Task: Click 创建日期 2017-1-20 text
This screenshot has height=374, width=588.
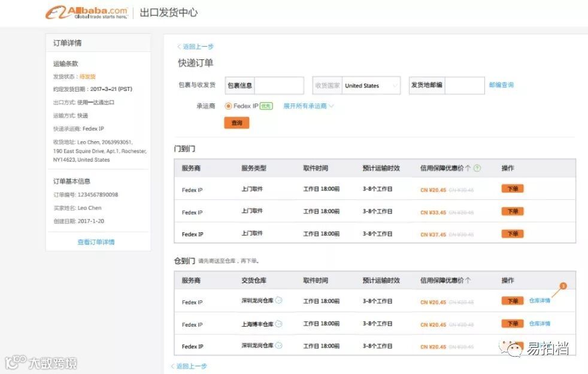Action: 79,221
